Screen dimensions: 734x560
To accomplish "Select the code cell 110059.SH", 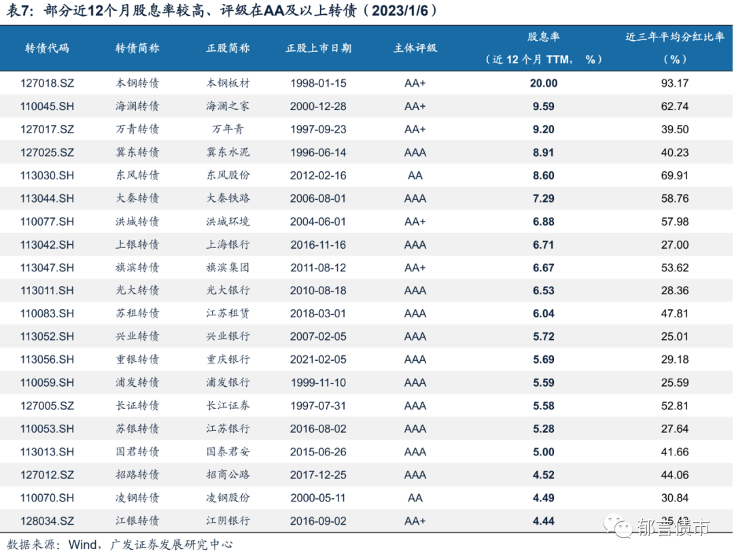I will point(47,383).
